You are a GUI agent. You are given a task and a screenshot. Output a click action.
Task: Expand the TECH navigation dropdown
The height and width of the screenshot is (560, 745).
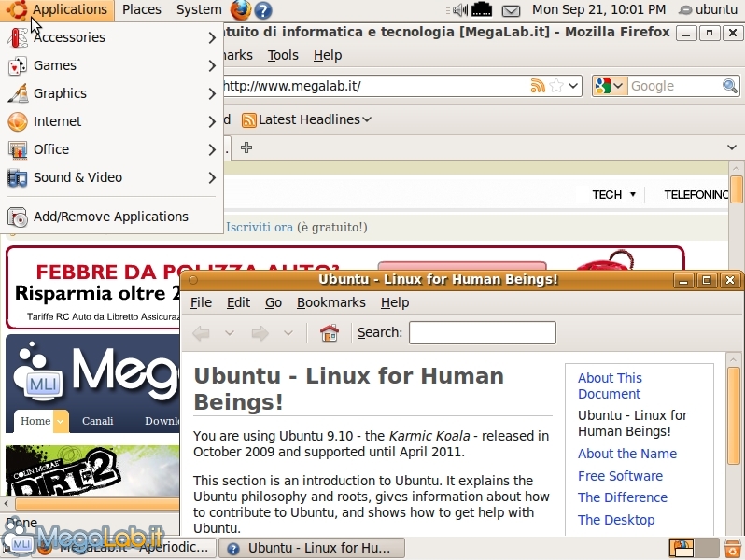coord(613,195)
